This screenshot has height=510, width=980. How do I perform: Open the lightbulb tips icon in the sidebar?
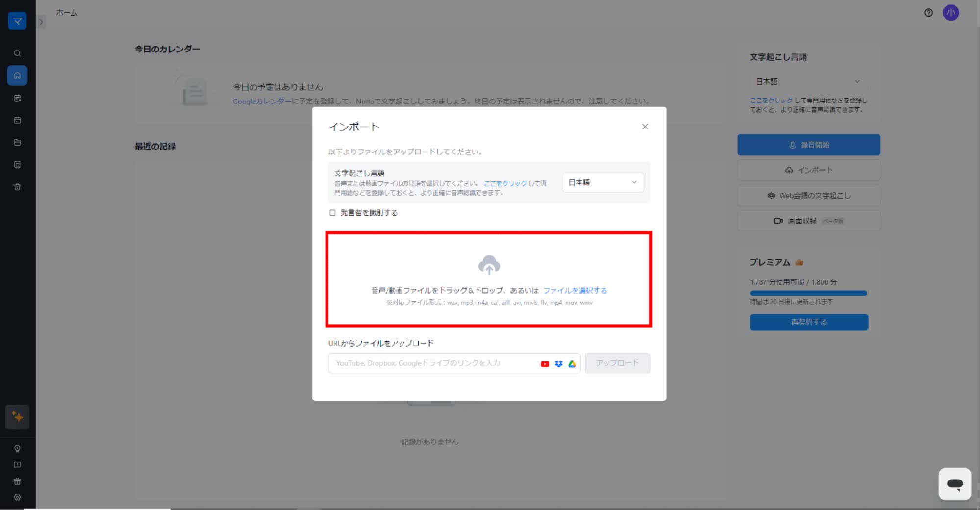coord(17,449)
